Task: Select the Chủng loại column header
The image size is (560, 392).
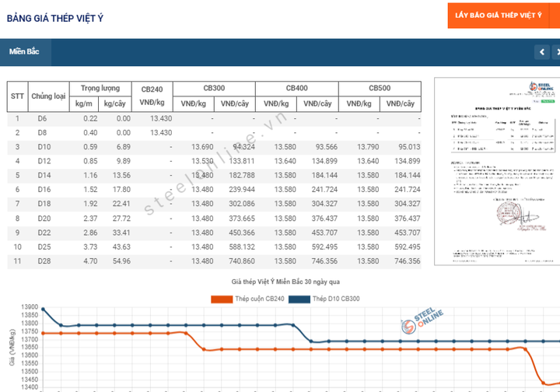Action: [48, 96]
